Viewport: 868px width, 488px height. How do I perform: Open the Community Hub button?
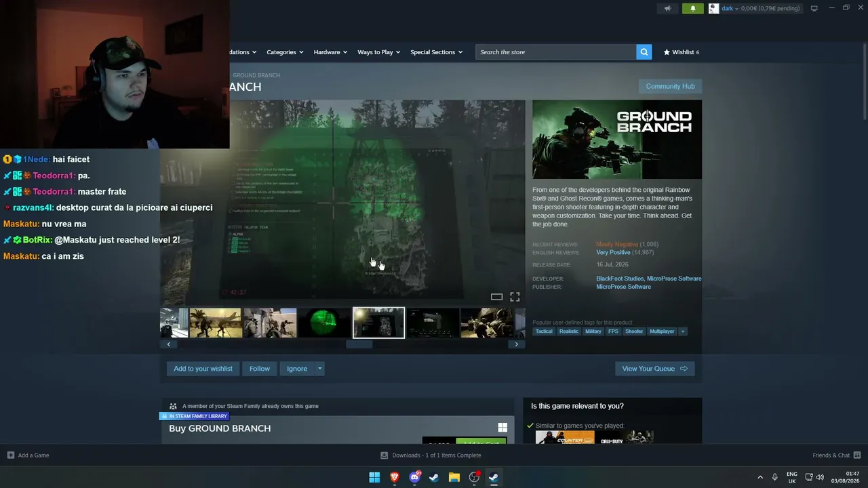(x=670, y=86)
